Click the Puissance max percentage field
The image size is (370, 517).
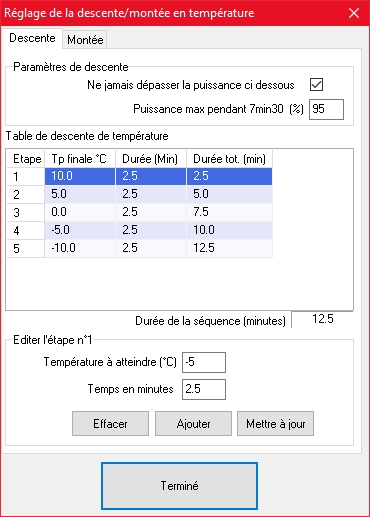[x=326, y=109]
